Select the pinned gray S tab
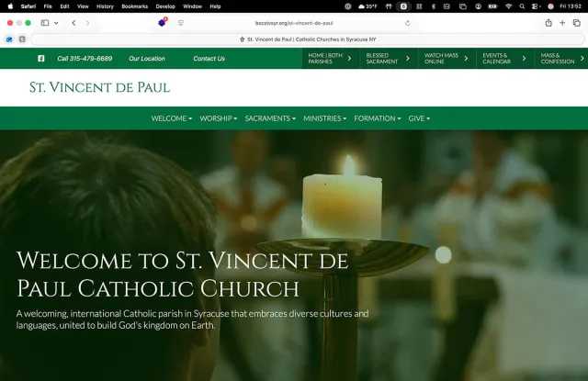 pos(22,39)
